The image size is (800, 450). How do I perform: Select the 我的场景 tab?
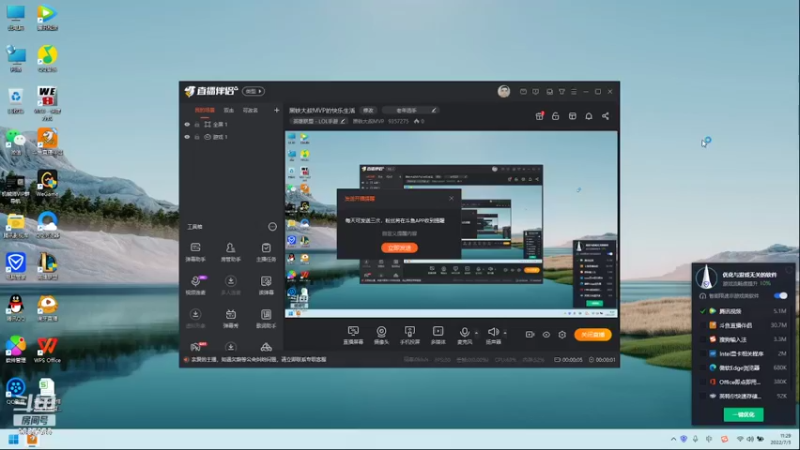tap(205, 110)
